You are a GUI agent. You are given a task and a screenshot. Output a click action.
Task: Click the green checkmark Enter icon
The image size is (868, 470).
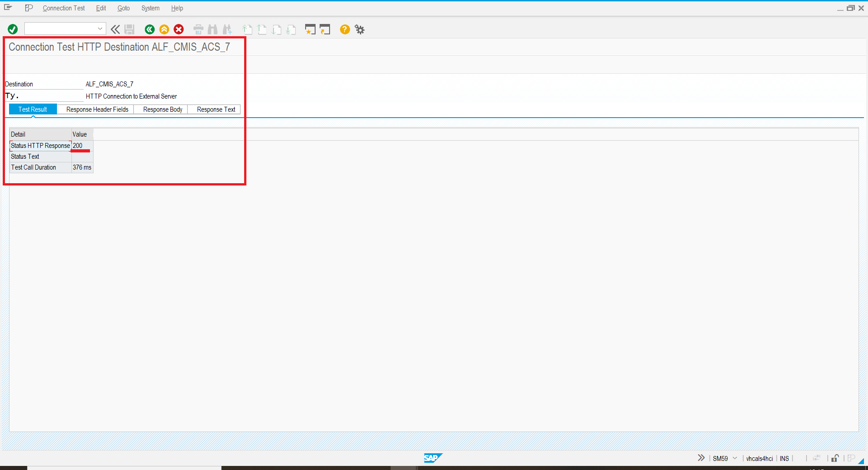tap(13, 29)
